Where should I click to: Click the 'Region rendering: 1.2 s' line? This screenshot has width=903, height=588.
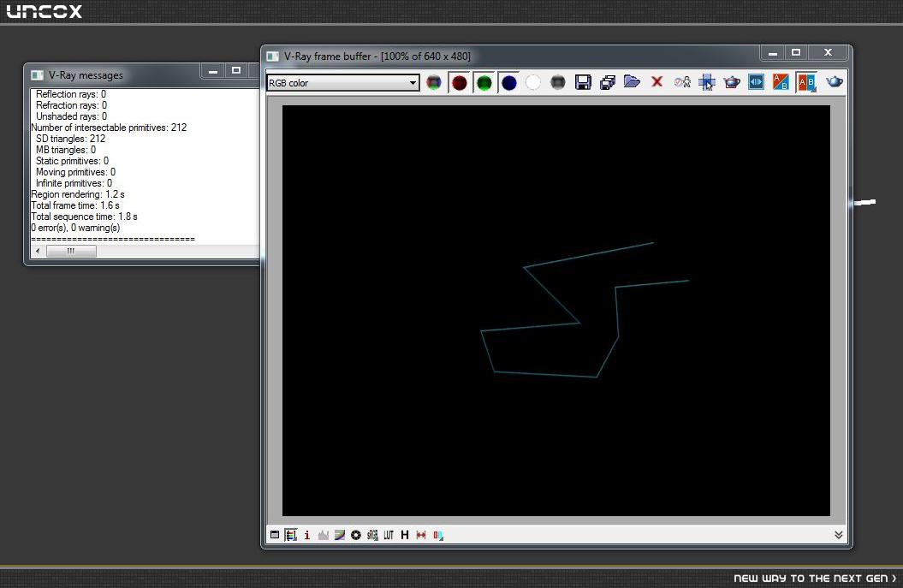[78, 194]
